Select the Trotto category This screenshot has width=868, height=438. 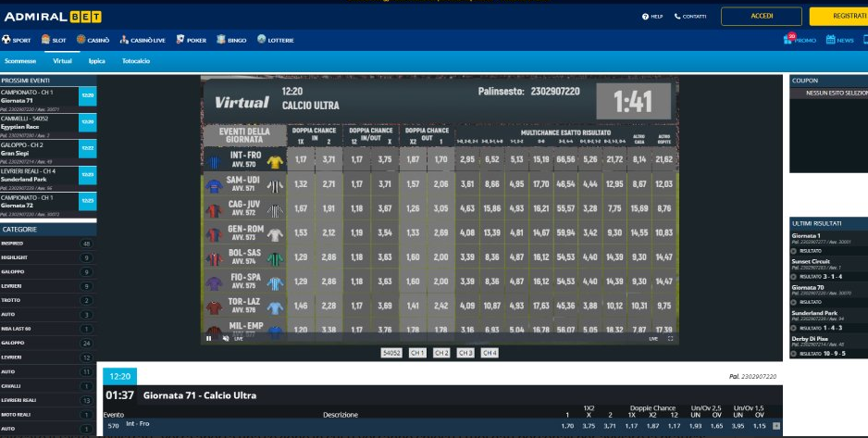48,300
